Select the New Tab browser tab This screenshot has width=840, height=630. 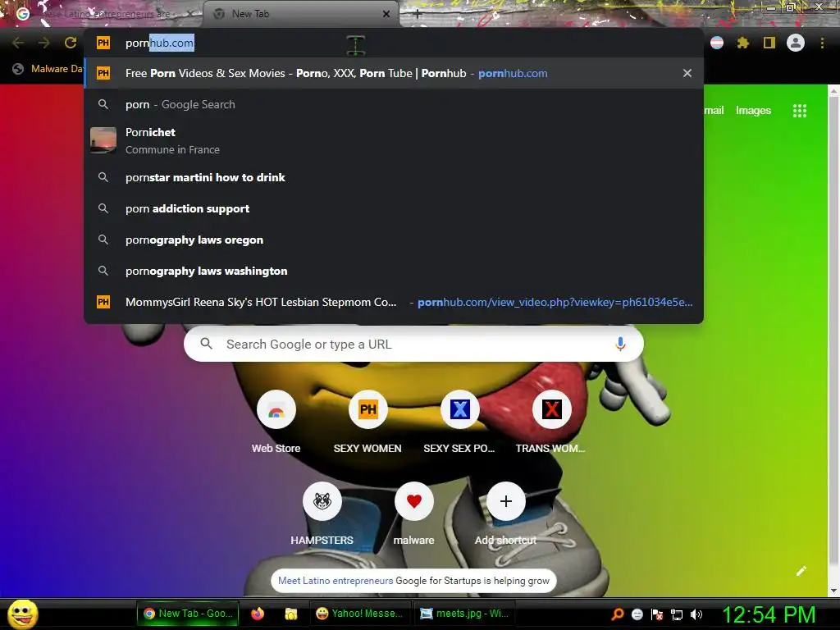pyautogui.click(x=300, y=14)
